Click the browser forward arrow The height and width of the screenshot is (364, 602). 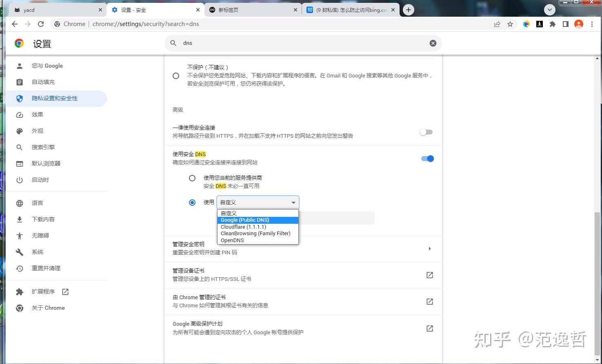click(x=28, y=24)
